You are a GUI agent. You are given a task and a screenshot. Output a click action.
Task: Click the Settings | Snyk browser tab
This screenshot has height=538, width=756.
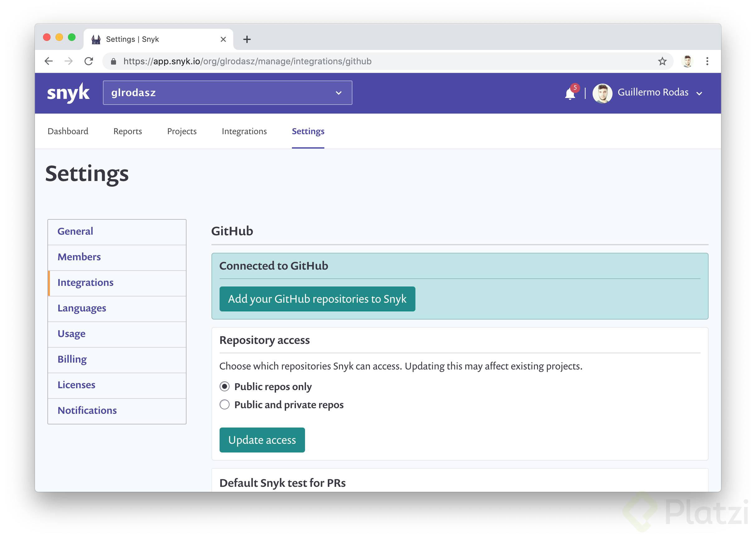tap(158, 39)
